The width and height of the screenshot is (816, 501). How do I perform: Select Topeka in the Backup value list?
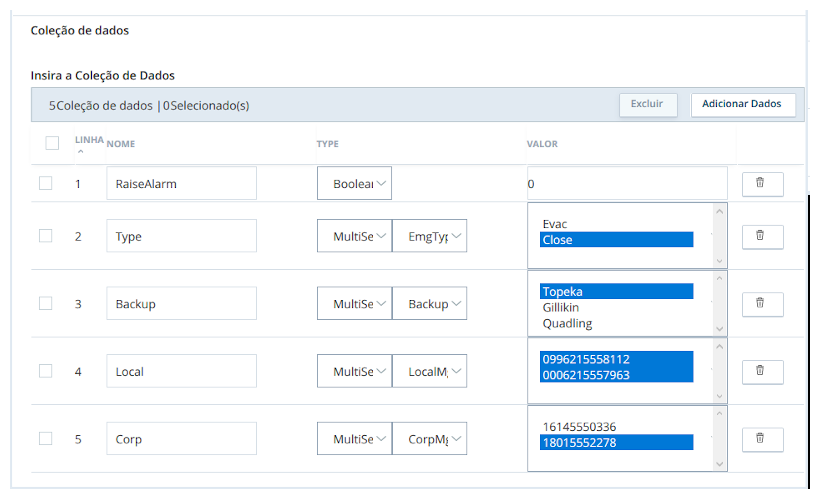coord(617,291)
